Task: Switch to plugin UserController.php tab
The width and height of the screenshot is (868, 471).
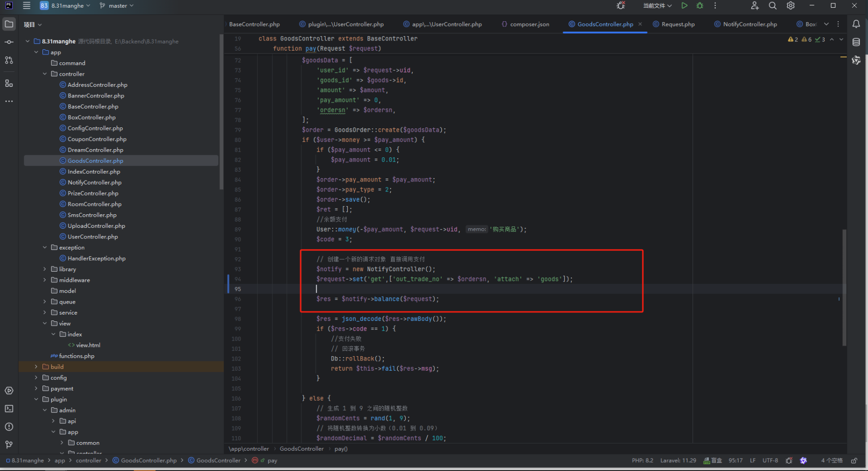Action: point(341,24)
